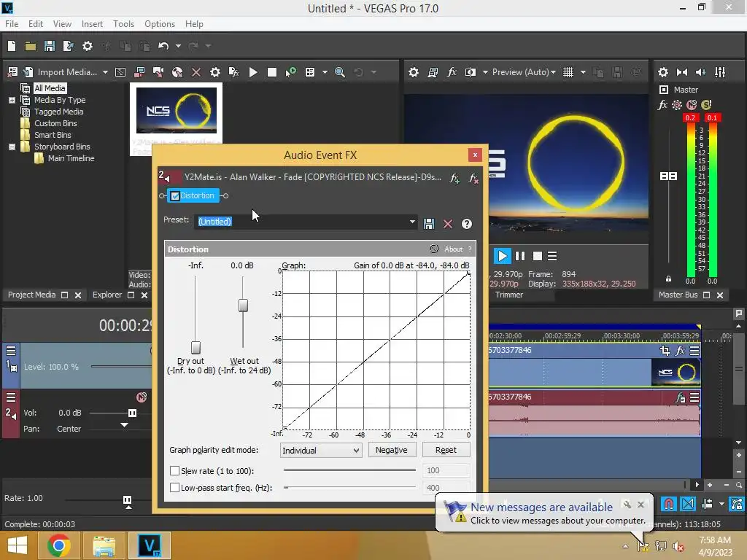The height and width of the screenshot is (560, 747).
Task: Open plug-in help question mark icon
Action: pos(467,224)
